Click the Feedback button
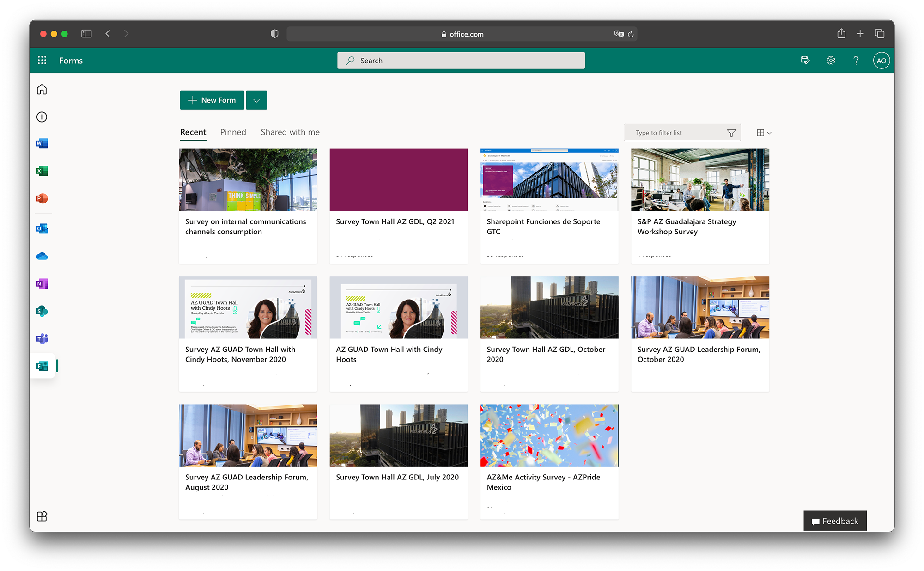This screenshot has width=924, height=571. pos(835,521)
